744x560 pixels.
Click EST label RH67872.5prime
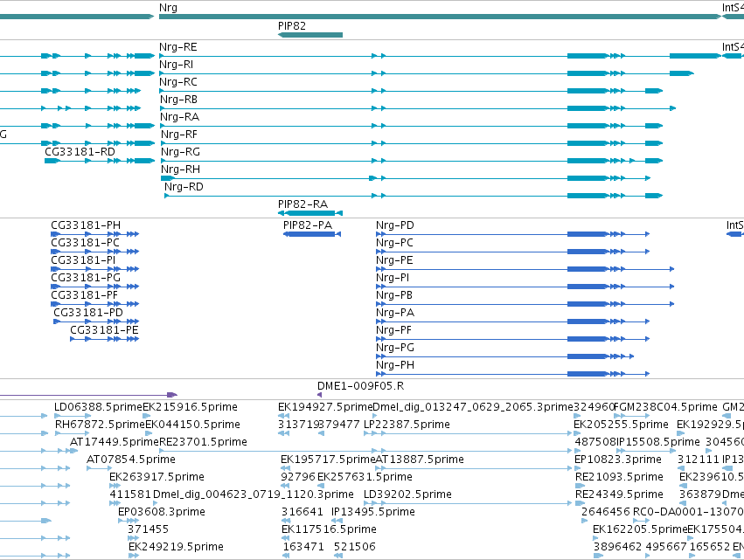point(101,425)
